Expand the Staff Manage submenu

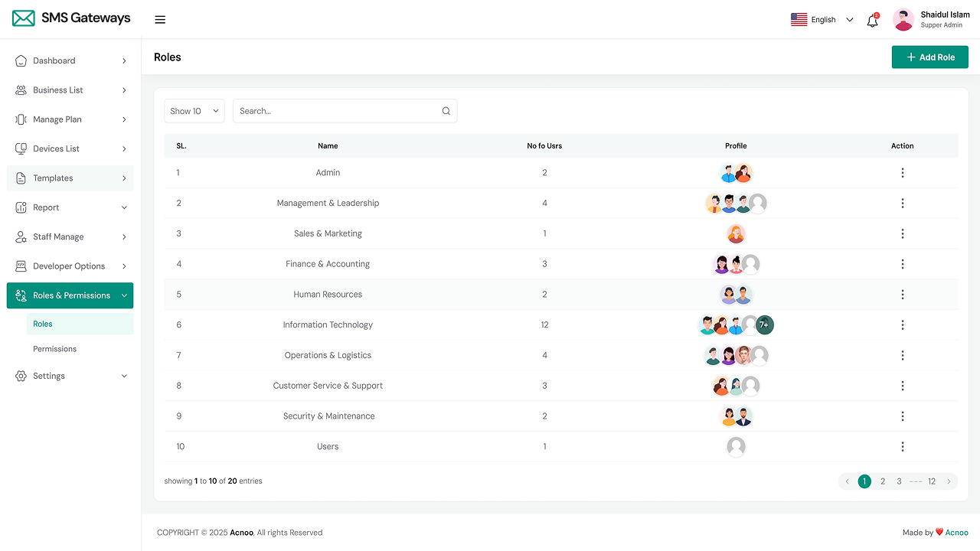(70, 237)
